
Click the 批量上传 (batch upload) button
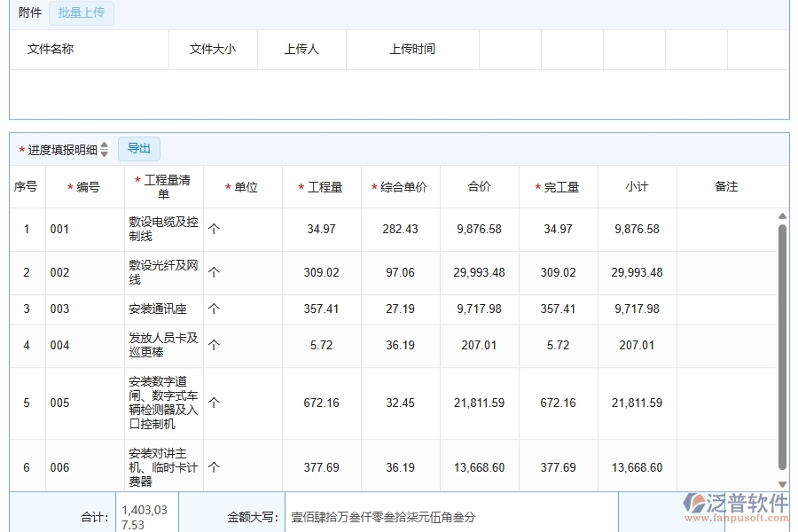[x=81, y=12]
